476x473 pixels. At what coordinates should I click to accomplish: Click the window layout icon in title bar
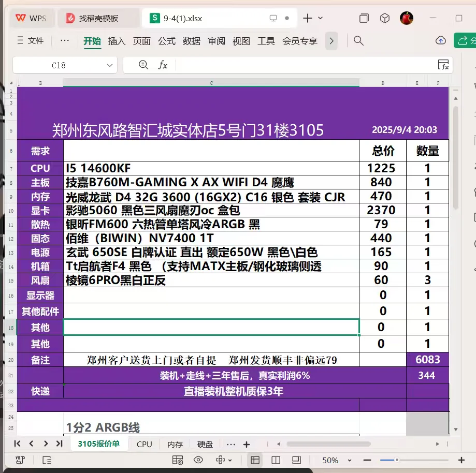(364, 18)
